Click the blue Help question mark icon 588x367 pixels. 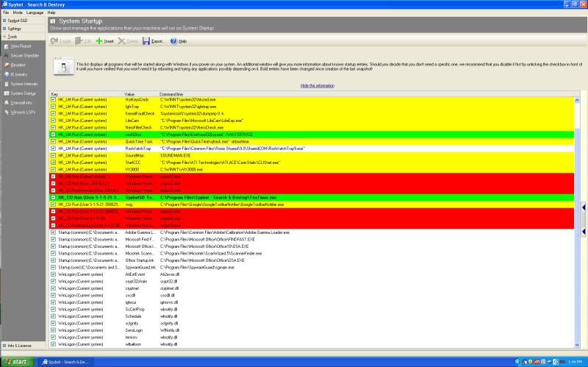click(x=173, y=41)
